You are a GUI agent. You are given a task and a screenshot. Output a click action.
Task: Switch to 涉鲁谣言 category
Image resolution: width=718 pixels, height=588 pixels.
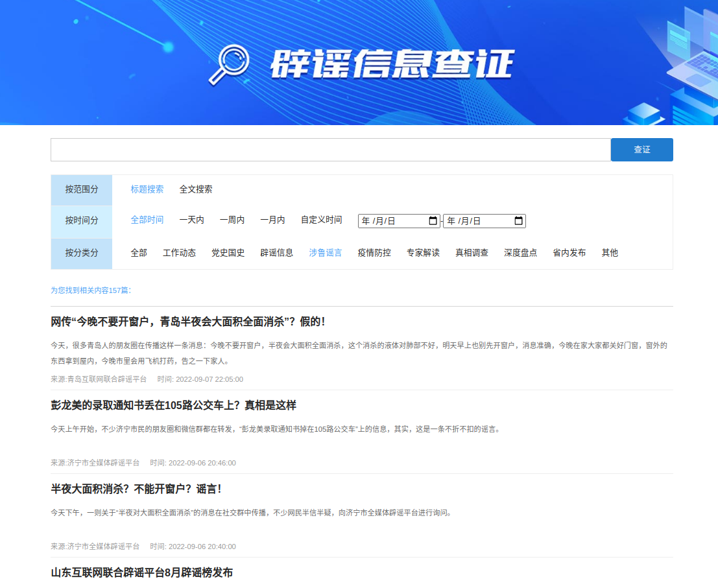click(326, 253)
